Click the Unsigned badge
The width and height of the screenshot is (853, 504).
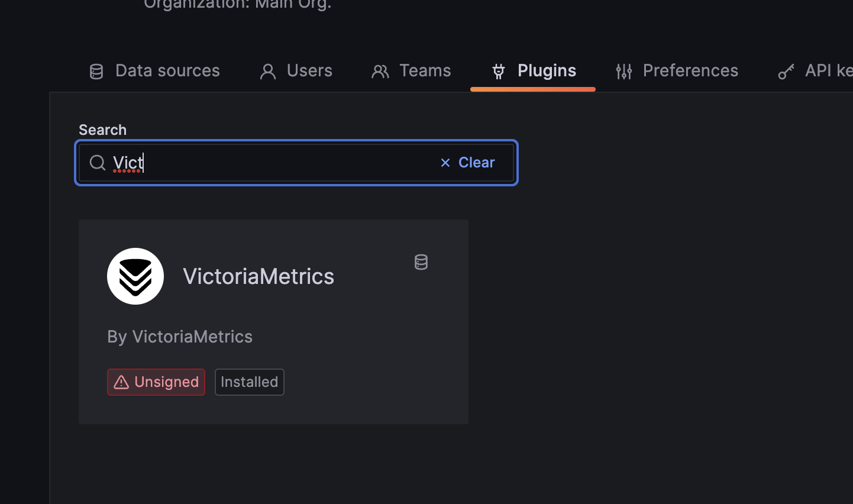156,382
